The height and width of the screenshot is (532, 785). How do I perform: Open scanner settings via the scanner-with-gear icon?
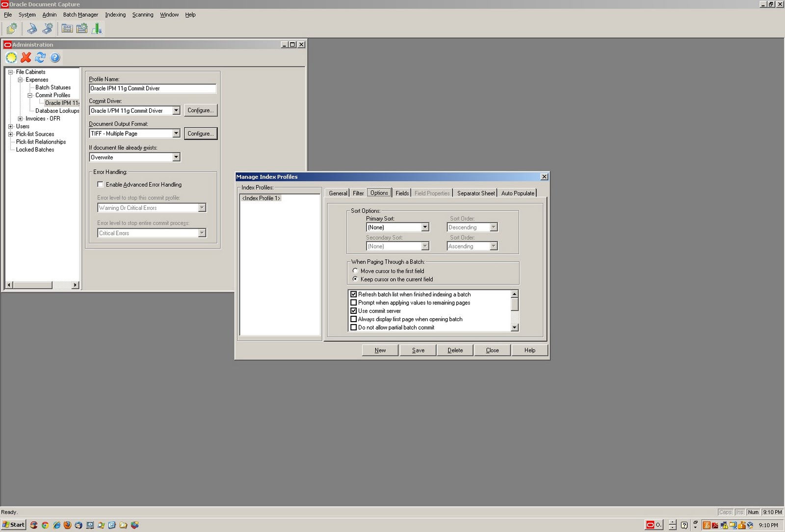[47, 28]
